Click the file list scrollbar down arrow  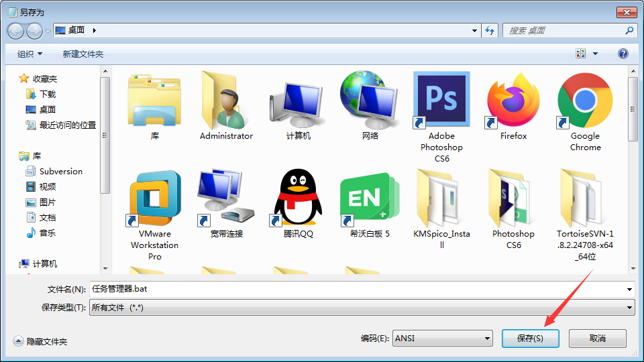(x=633, y=268)
